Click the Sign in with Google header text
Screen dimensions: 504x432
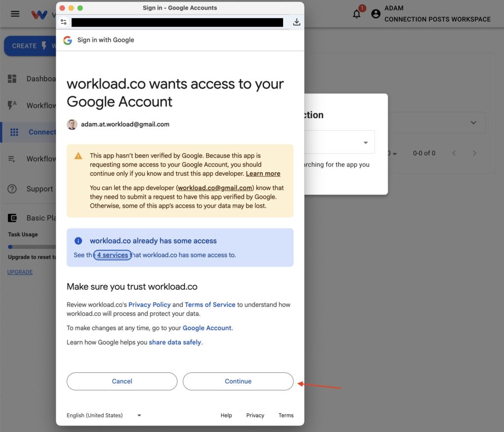pos(105,40)
